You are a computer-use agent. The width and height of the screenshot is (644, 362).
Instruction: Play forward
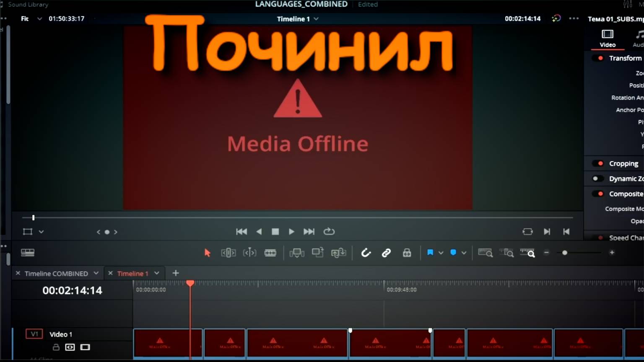(291, 232)
